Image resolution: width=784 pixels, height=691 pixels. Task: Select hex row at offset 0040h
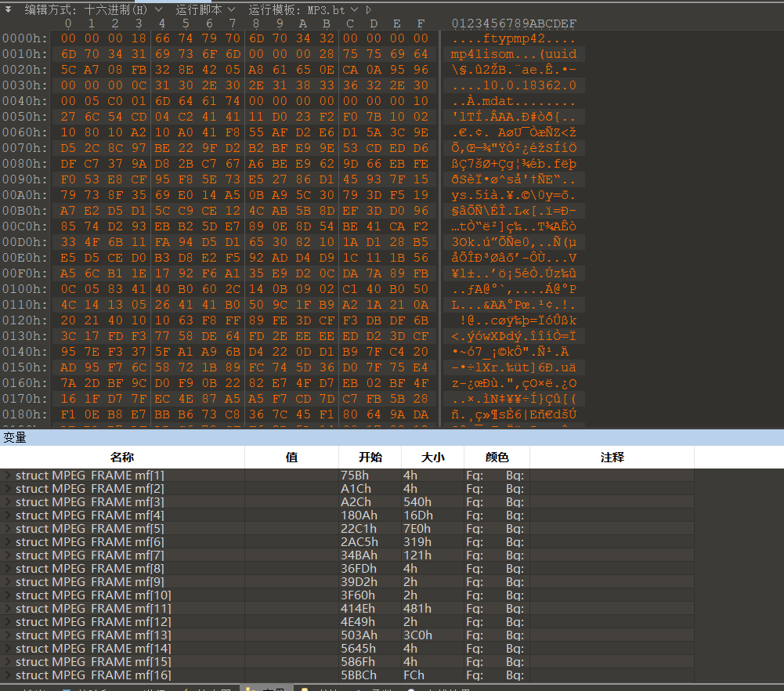25,101
